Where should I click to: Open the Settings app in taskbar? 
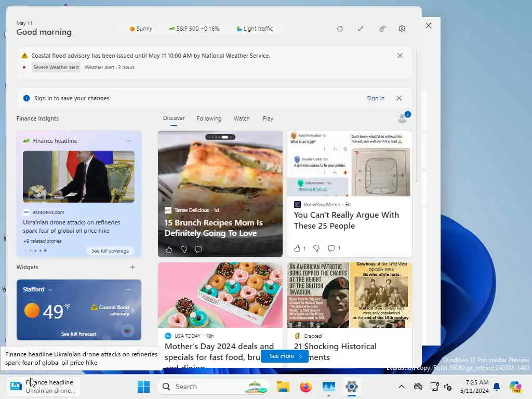click(x=352, y=387)
